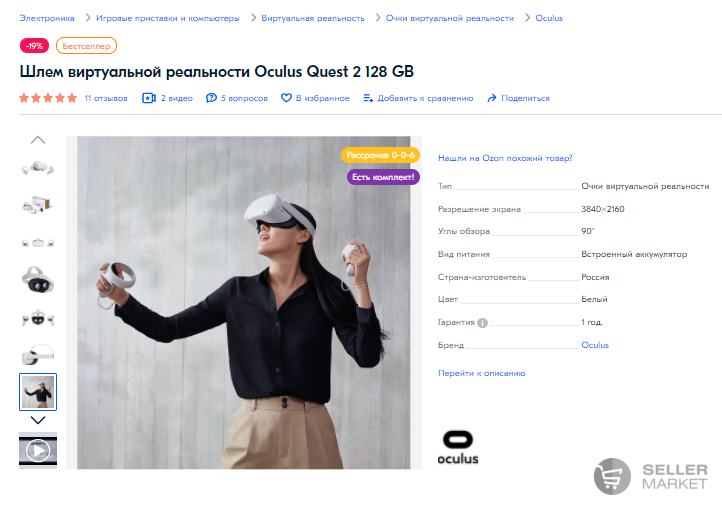This screenshot has width=722, height=505.
Task: Open the Электроника breadcrumb
Action: (x=47, y=18)
